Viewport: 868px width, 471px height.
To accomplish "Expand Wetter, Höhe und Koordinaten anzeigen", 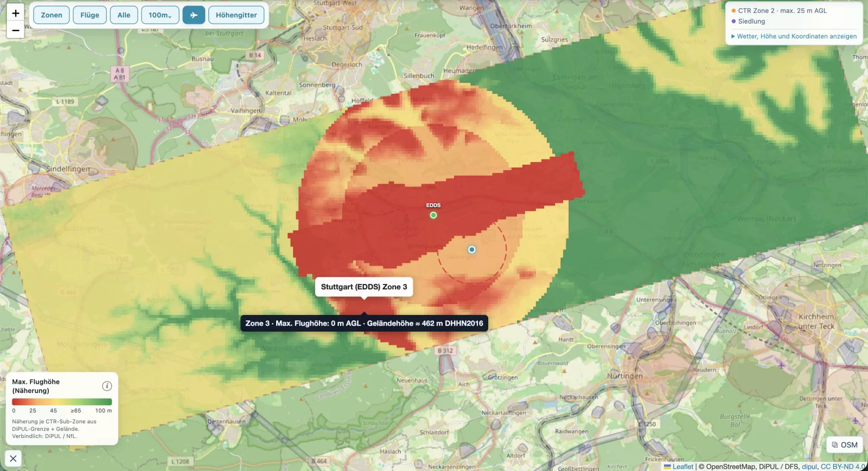I will [794, 36].
